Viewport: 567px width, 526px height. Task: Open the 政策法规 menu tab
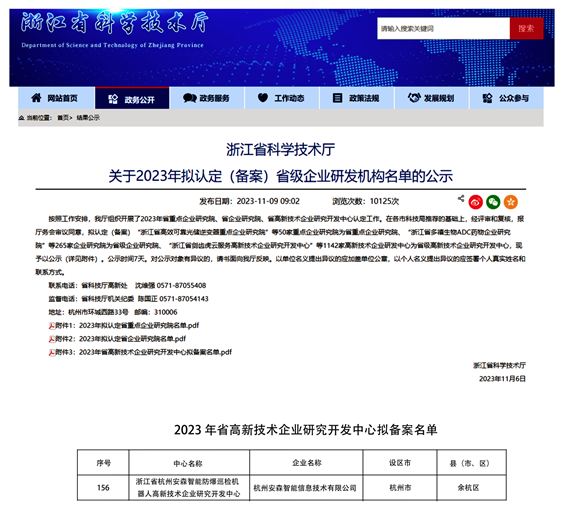click(357, 98)
